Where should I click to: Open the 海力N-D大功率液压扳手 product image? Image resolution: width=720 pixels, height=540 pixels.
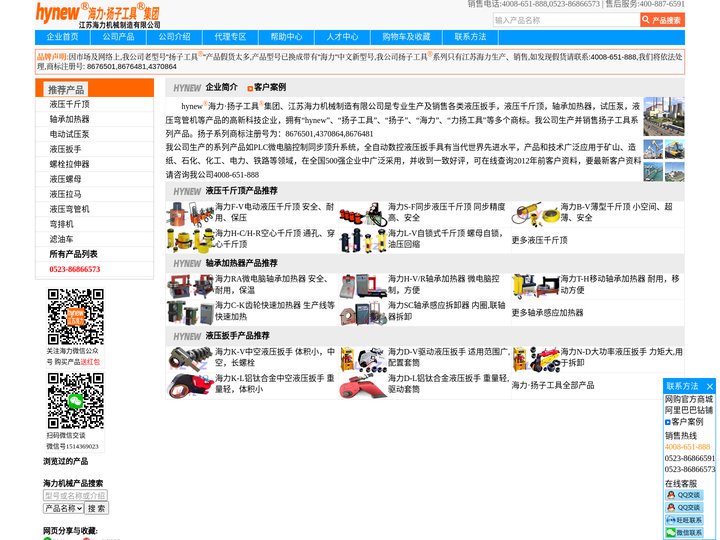[535, 359]
